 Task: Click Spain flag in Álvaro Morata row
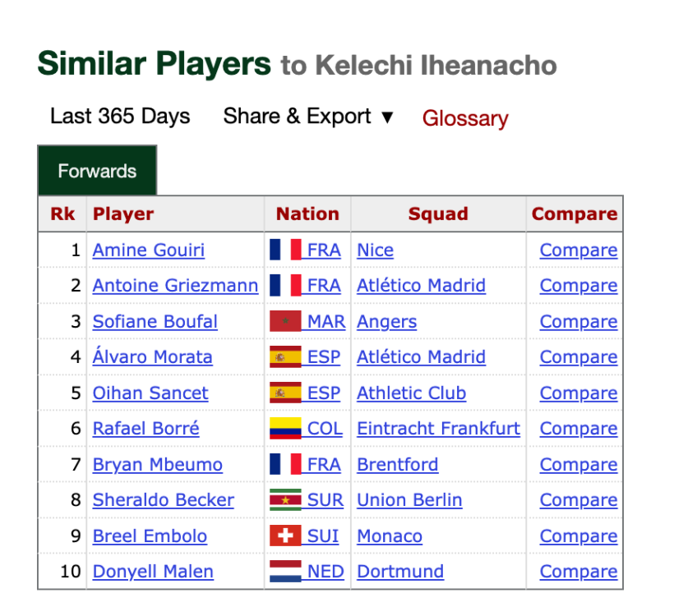(x=285, y=357)
